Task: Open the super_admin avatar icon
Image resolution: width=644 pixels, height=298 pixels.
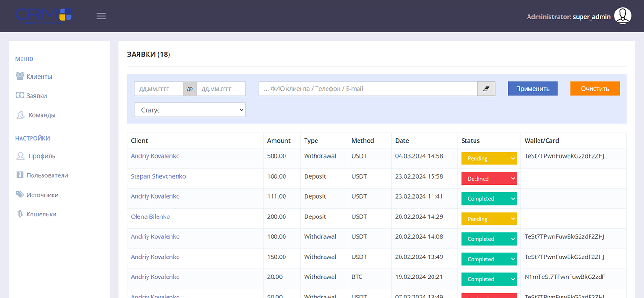Action: pos(623,16)
